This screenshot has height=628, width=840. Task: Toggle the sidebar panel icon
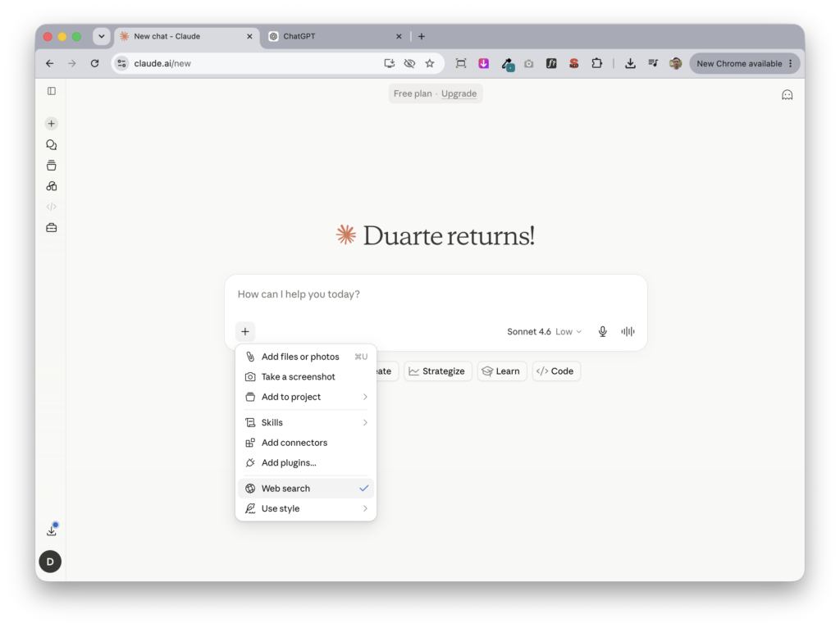(x=52, y=91)
